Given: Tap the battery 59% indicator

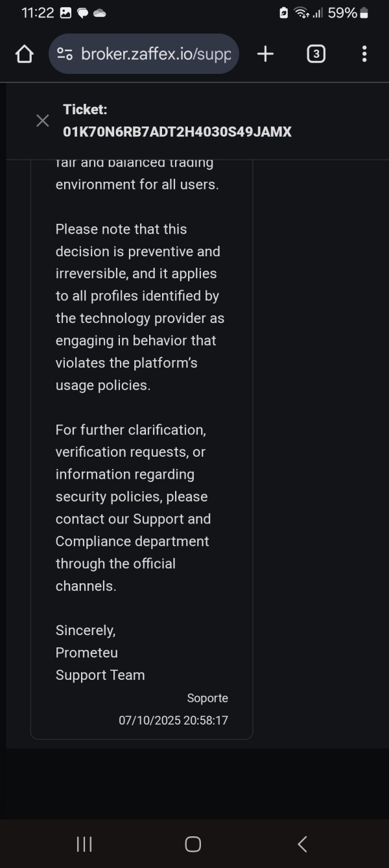Looking at the screenshot, I should click(348, 13).
